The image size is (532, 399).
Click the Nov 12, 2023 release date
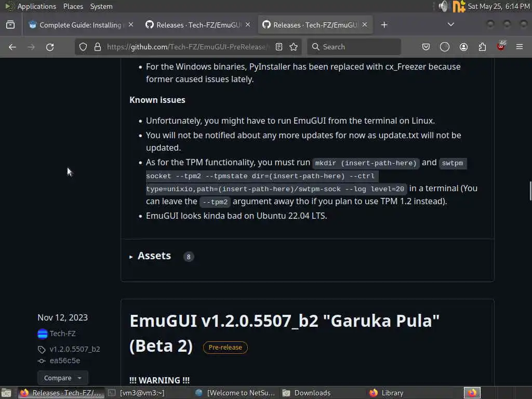pyautogui.click(x=62, y=317)
